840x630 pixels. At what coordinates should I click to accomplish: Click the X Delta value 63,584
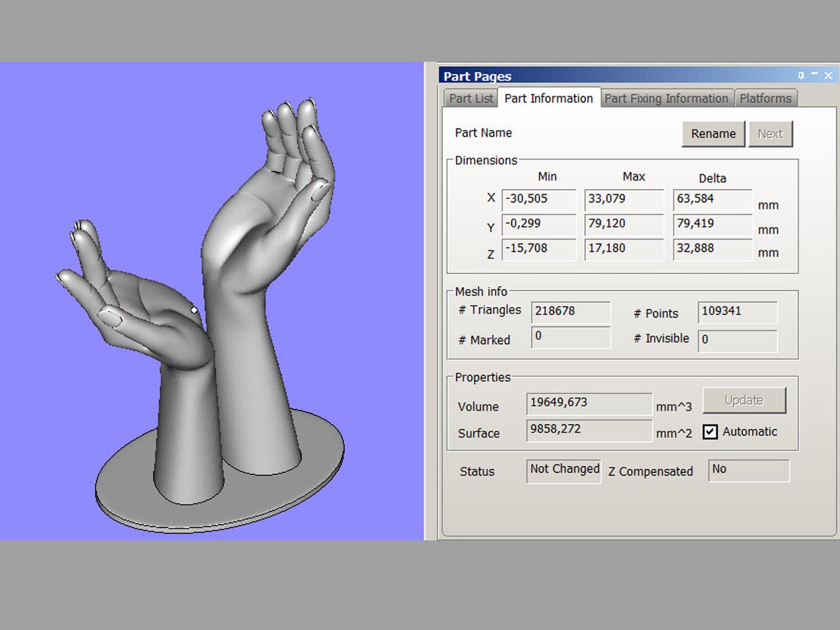tap(712, 199)
